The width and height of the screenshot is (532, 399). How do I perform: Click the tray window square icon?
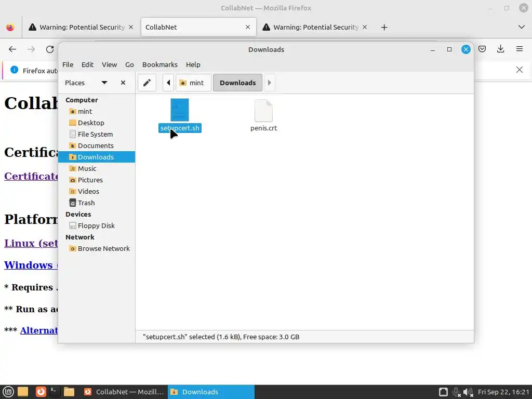click(443, 392)
